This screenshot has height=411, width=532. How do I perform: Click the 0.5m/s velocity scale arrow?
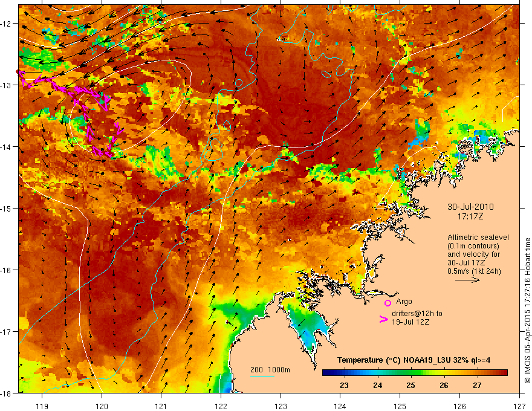(x=467, y=280)
